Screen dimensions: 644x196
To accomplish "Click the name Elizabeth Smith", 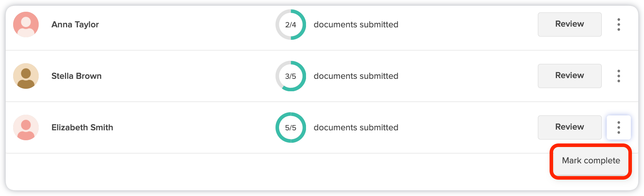I will click(x=82, y=127).
